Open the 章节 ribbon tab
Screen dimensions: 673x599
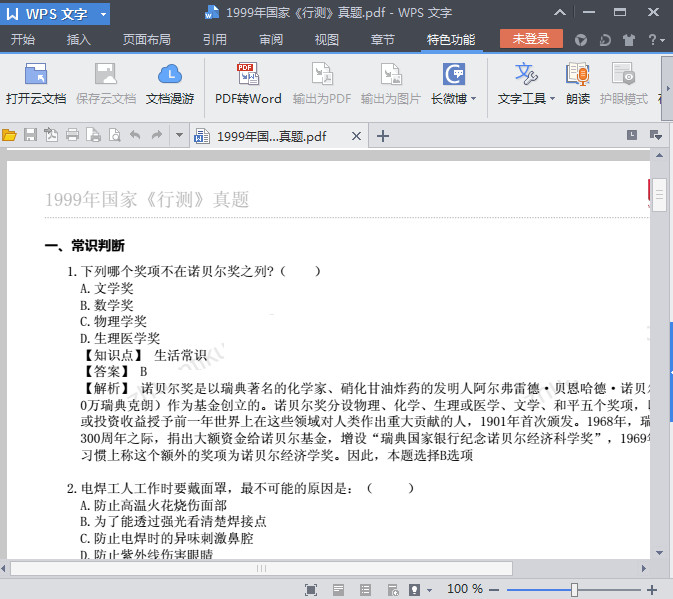tap(383, 40)
